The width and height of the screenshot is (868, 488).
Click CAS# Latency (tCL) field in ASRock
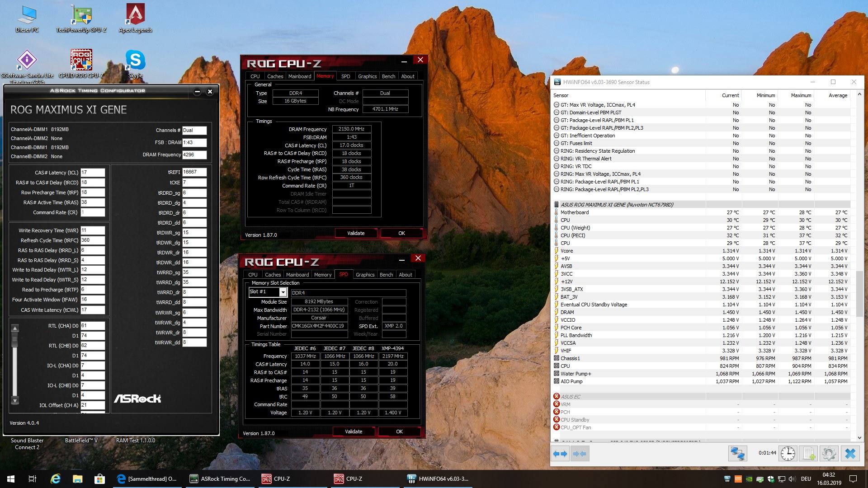93,173
